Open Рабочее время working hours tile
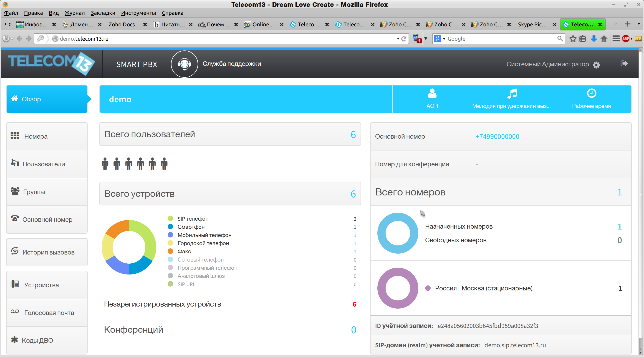Image resolution: width=644 pixels, height=357 pixels. click(591, 99)
